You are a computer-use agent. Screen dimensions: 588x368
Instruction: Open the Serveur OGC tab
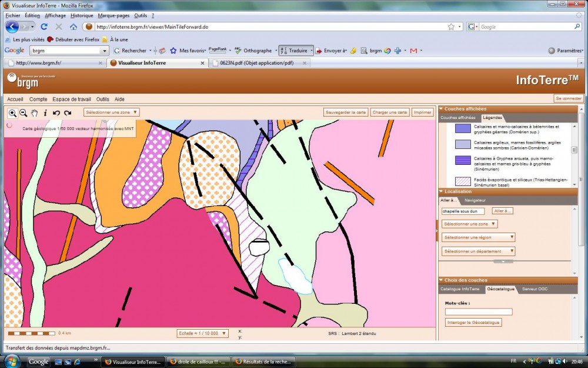point(534,289)
